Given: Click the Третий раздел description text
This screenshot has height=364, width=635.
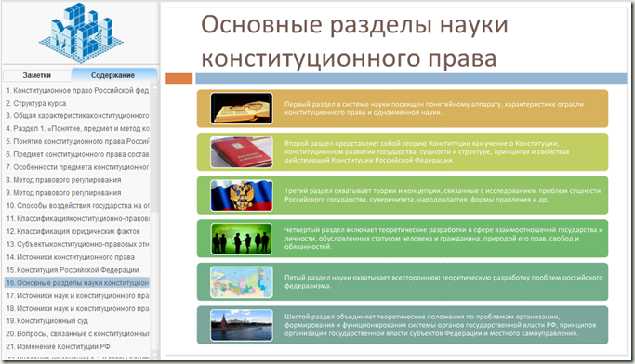Looking at the screenshot, I should [443, 195].
